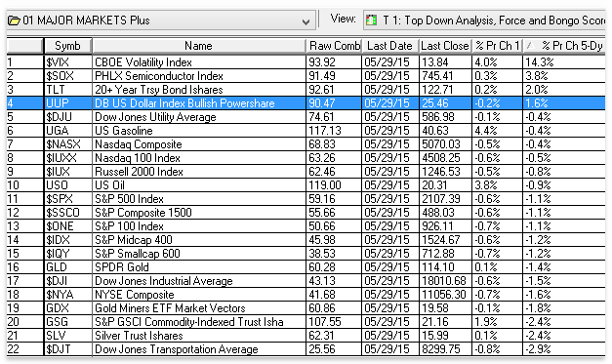Click Nasdaq Composite name cell

pyautogui.click(x=199, y=144)
